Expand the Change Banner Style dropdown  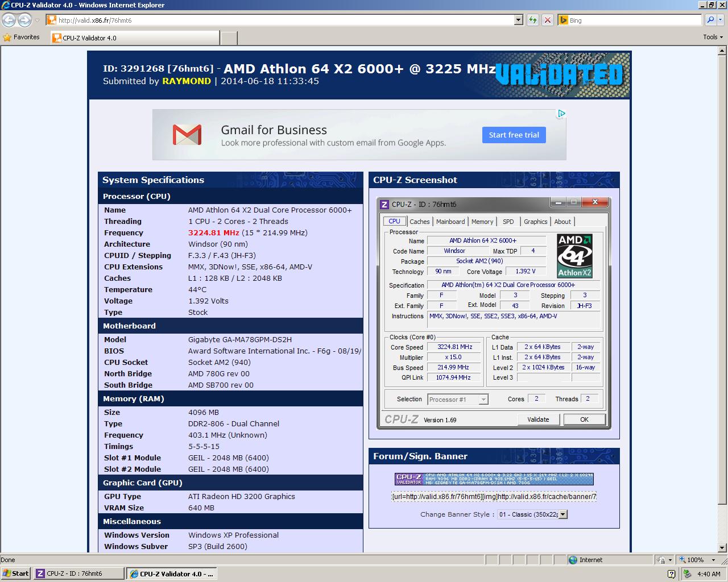tap(562, 514)
